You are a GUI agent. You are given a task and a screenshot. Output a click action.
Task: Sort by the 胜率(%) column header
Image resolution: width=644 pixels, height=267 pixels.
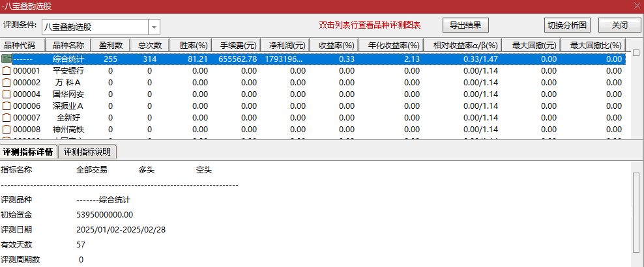click(193, 46)
